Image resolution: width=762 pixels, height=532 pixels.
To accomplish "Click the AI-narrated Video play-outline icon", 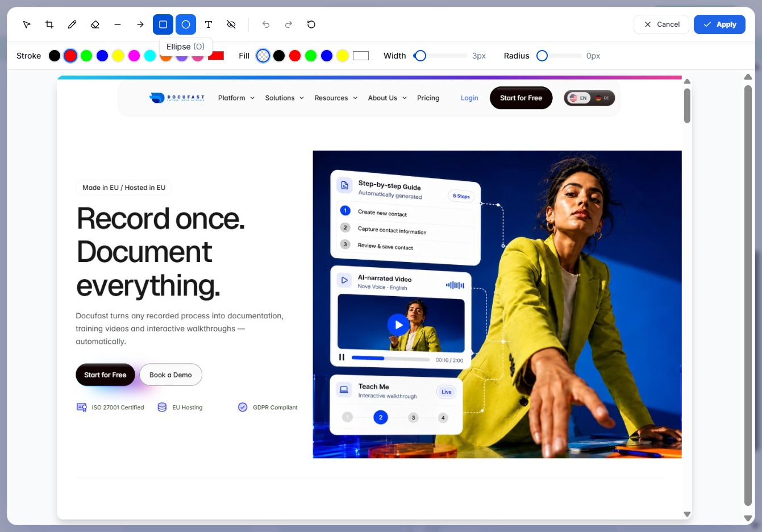I will (344, 280).
